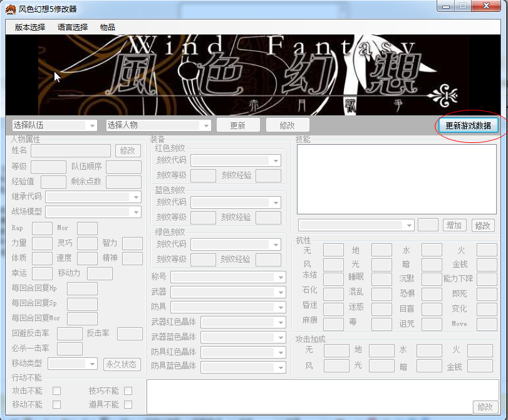Click the 反击率 input field
The height and width of the screenshot is (420, 508).
[130, 333]
